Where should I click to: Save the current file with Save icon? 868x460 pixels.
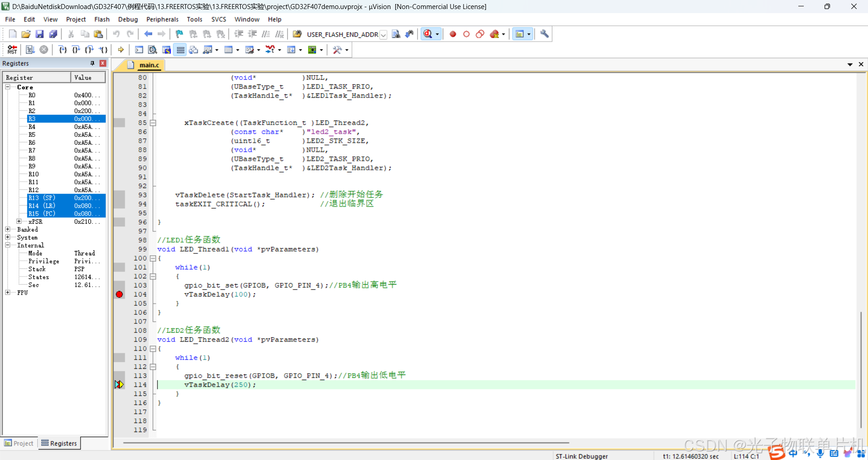pyautogui.click(x=40, y=34)
